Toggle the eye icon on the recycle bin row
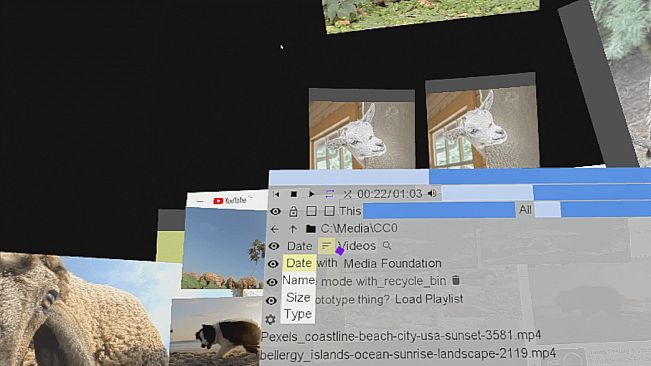Viewport: 651px width, 366px height. (272, 282)
